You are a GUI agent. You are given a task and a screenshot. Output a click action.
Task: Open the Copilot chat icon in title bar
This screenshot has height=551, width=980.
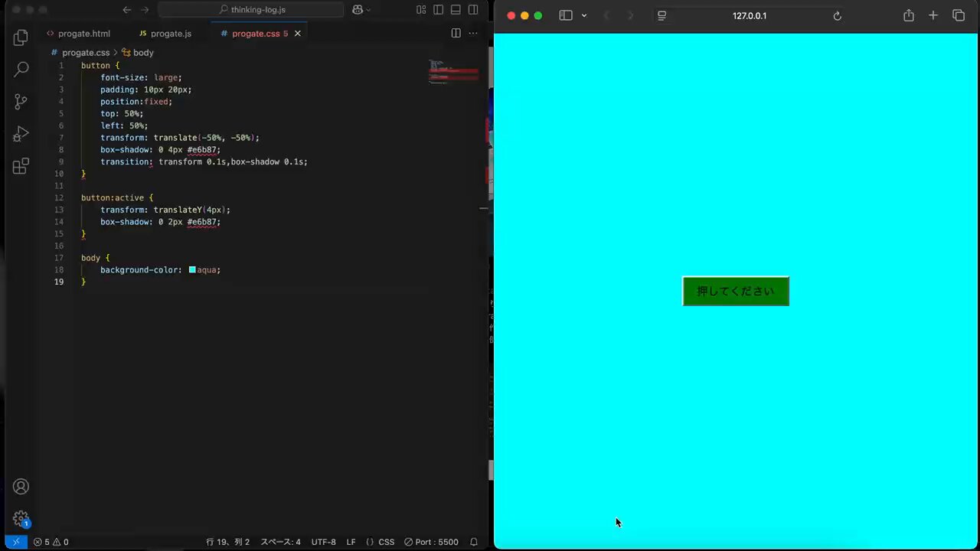(357, 10)
